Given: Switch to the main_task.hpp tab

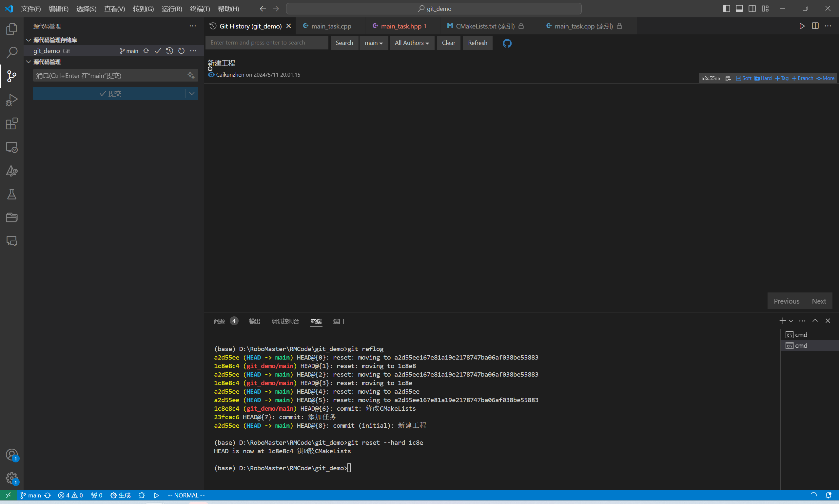Looking at the screenshot, I should pyautogui.click(x=400, y=26).
